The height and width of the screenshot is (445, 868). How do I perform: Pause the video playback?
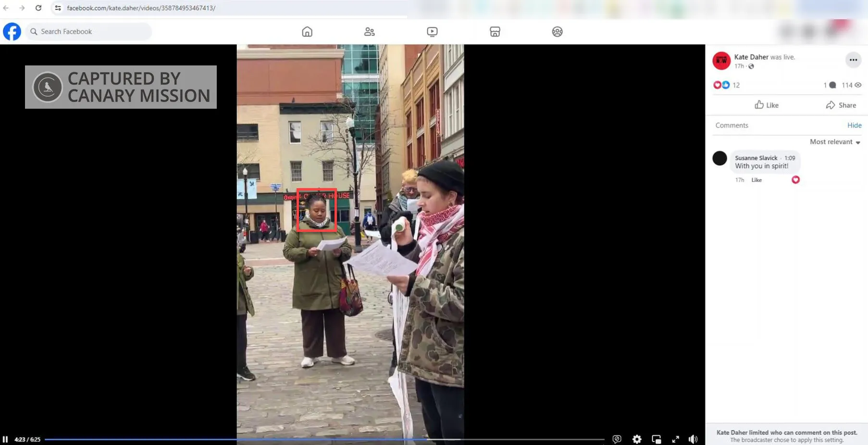point(5,439)
